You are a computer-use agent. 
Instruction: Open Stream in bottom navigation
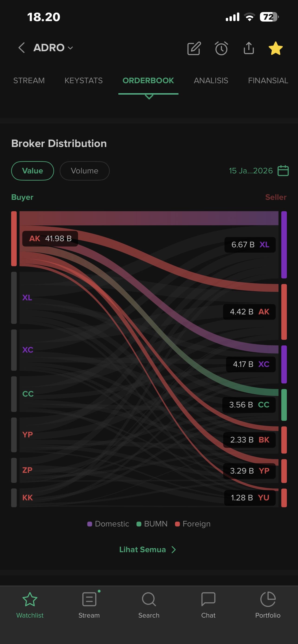89,605
